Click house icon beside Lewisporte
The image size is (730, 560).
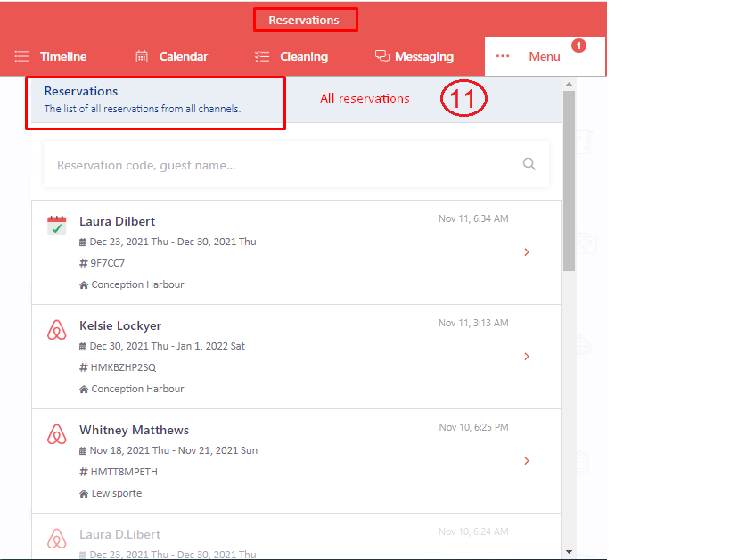(x=84, y=494)
